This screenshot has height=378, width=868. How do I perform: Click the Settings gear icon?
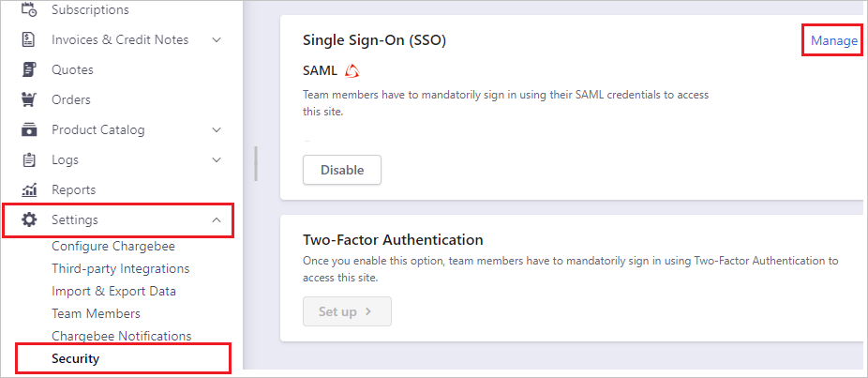tap(29, 220)
